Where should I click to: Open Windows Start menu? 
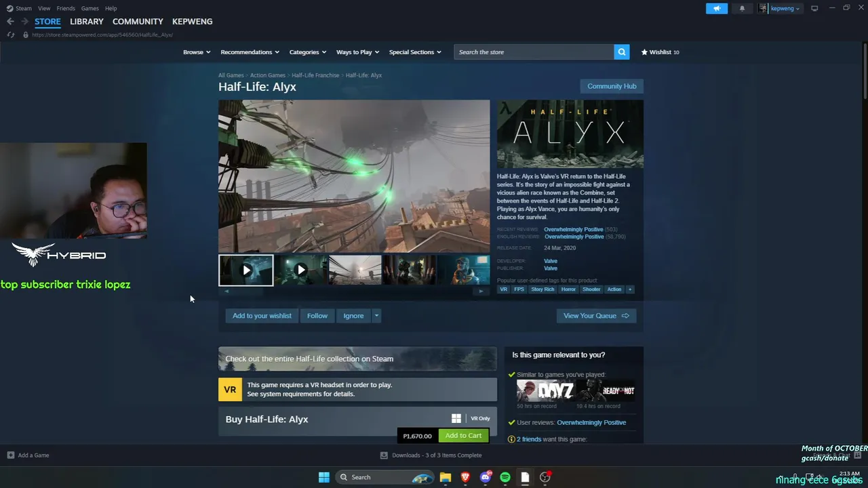tap(324, 477)
